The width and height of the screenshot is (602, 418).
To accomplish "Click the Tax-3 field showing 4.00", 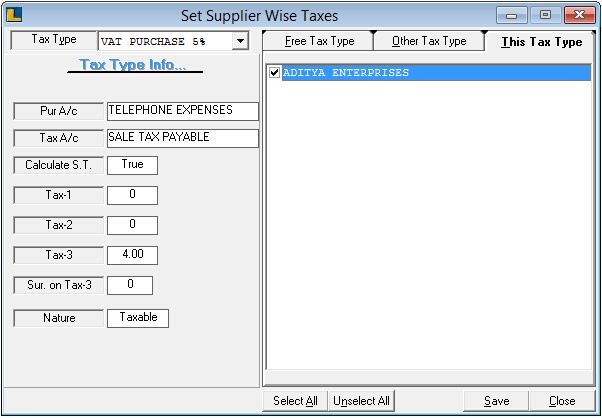I will (132, 255).
